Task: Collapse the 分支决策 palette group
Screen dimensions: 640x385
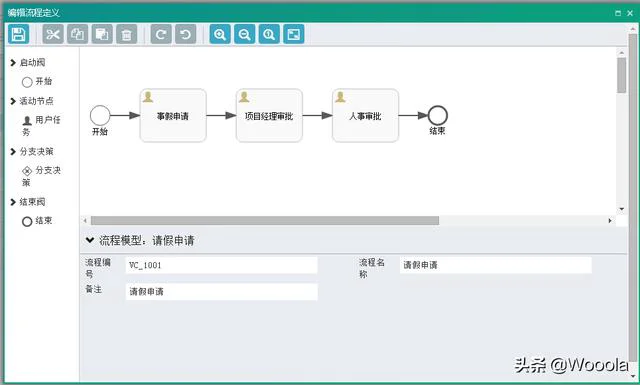Action: 13,152
